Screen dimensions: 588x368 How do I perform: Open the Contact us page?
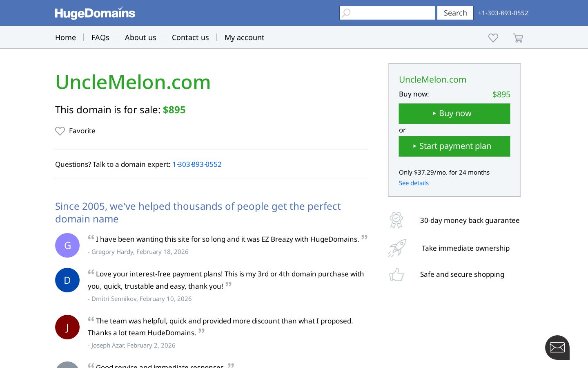coord(190,37)
